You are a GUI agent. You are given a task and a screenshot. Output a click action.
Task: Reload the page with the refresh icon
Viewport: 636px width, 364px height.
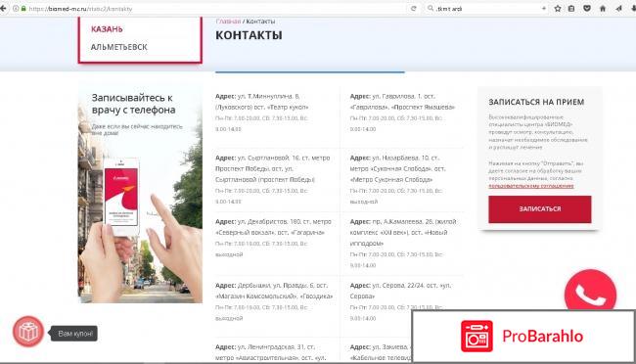click(x=413, y=9)
